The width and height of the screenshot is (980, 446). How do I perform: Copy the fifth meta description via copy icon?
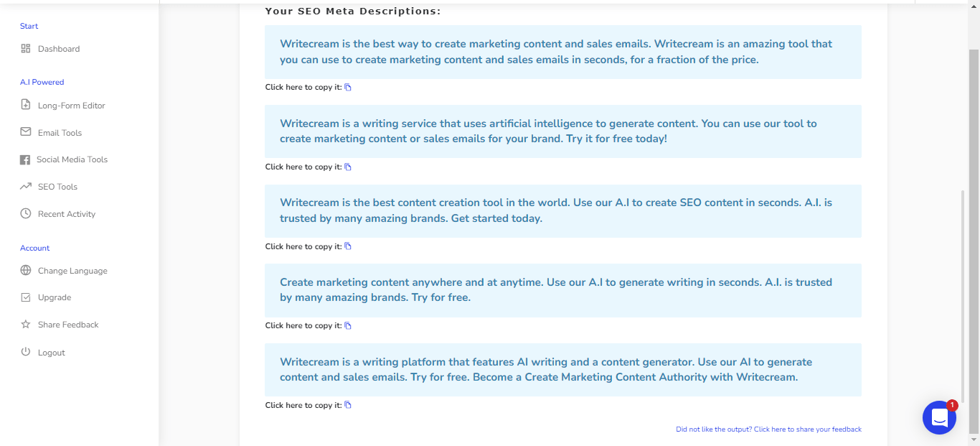[348, 405]
